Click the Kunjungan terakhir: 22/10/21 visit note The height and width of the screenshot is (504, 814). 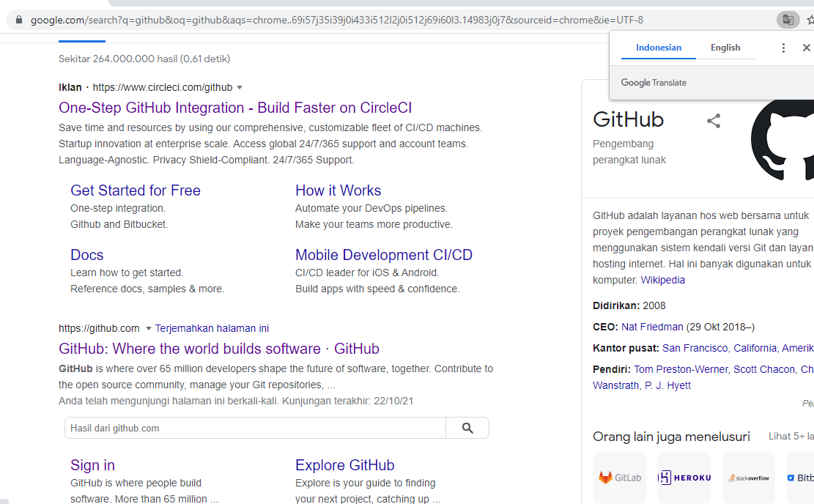click(x=348, y=401)
